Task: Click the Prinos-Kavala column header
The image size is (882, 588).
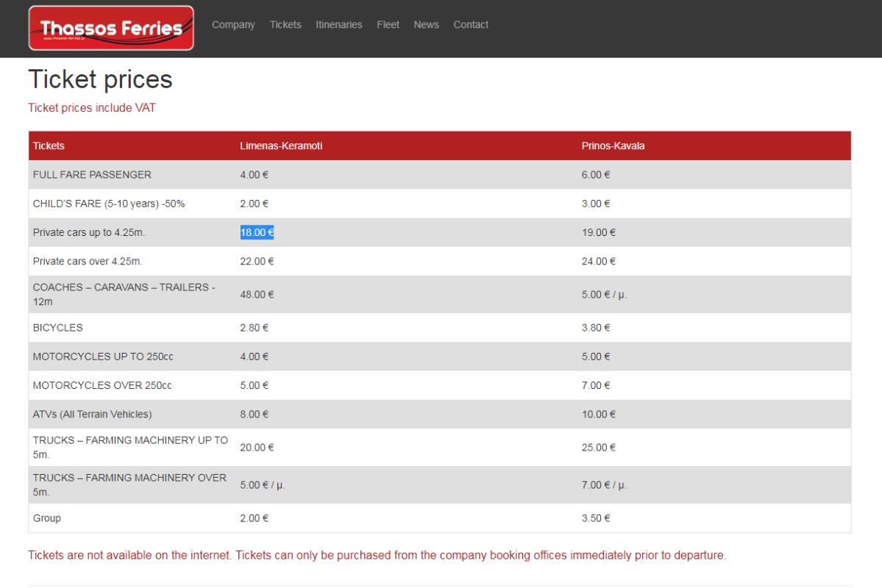Action: [x=613, y=146]
